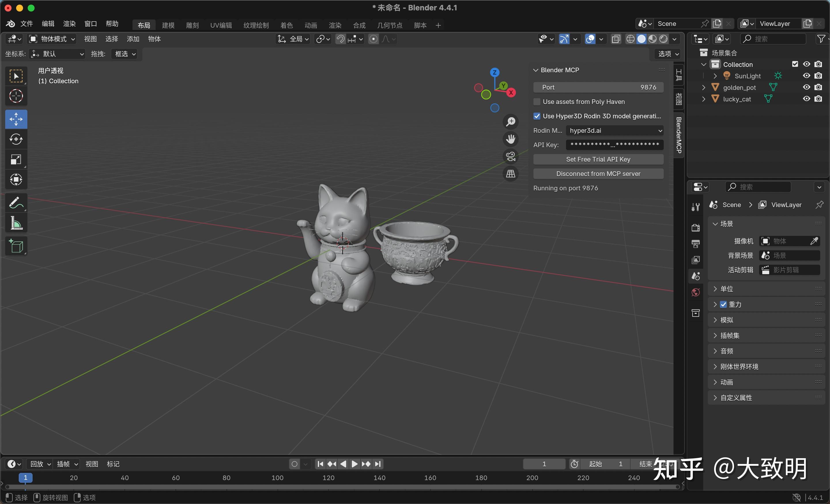The height and width of the screenshot is (504, 830).
Task: Click Set Free Trial API Key
Action: 598,159
